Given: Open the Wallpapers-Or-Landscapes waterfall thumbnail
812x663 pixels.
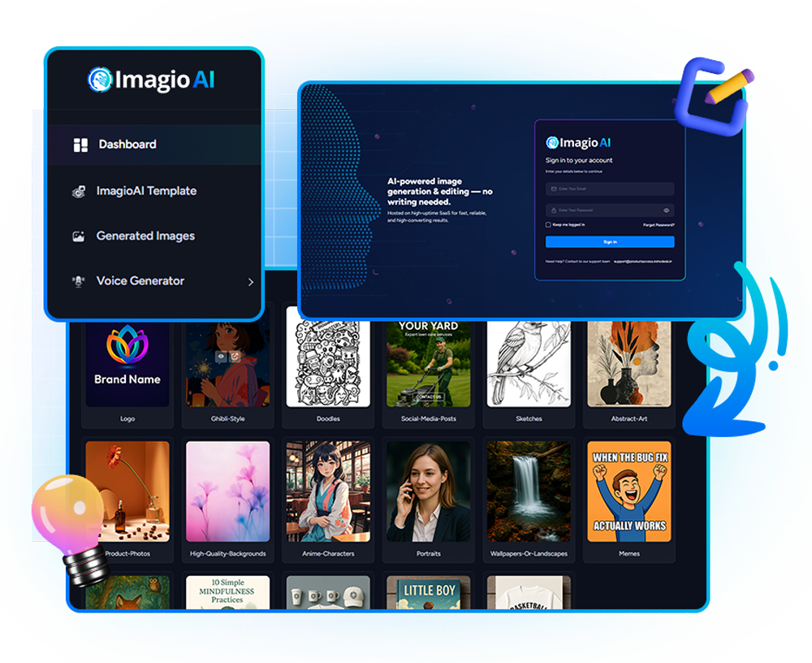Looking at the screenshot, I should pos(529,492).
